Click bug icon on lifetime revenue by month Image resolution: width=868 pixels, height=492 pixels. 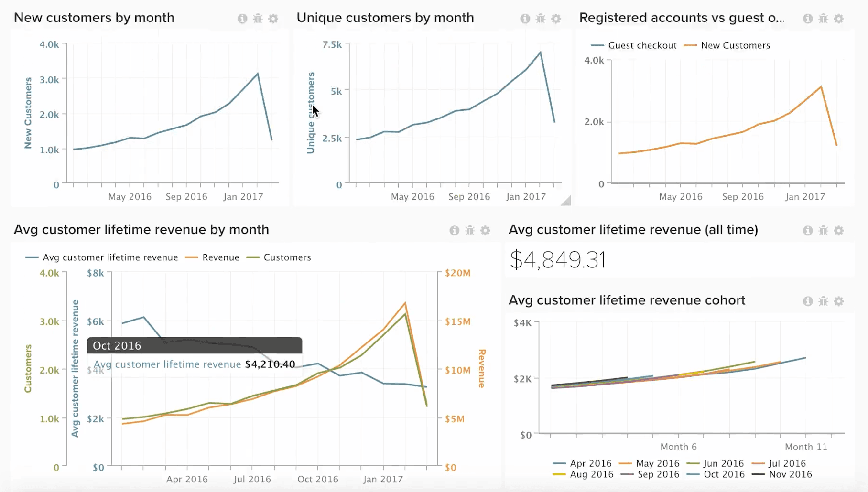point(470,231)
